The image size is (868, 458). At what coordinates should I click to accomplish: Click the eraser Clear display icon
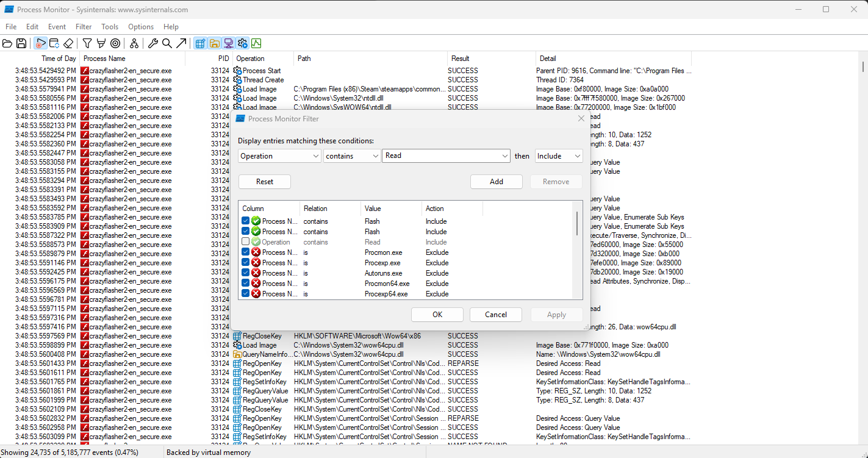[x=68, y=43]
